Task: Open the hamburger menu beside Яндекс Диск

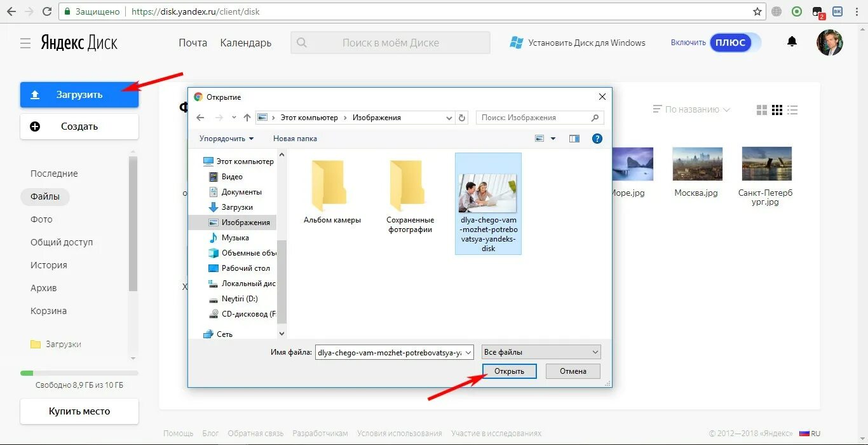Action: pos(25,43)
